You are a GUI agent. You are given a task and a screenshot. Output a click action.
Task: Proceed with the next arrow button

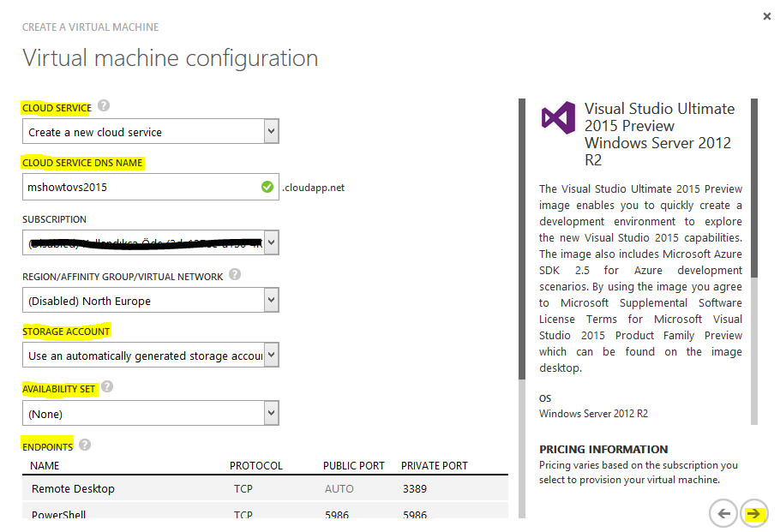[753, 513]
